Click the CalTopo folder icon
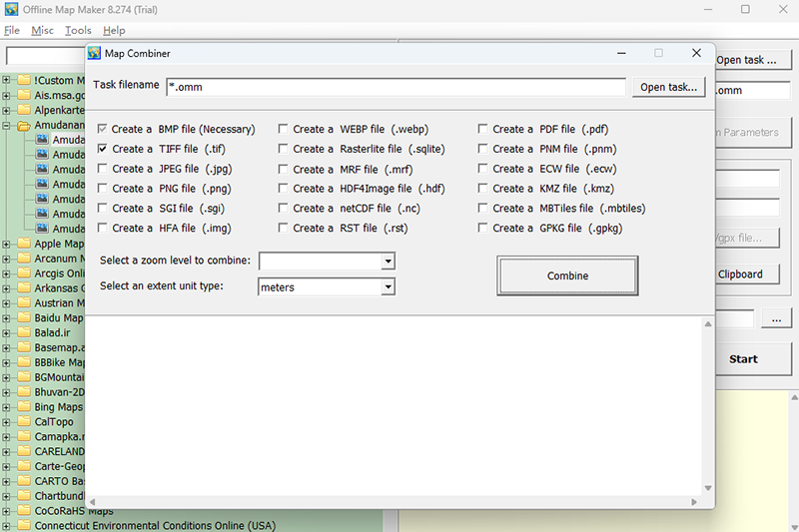Image resolution: width=799 pixels, height=532 pixels. click(x=23, y=422)
